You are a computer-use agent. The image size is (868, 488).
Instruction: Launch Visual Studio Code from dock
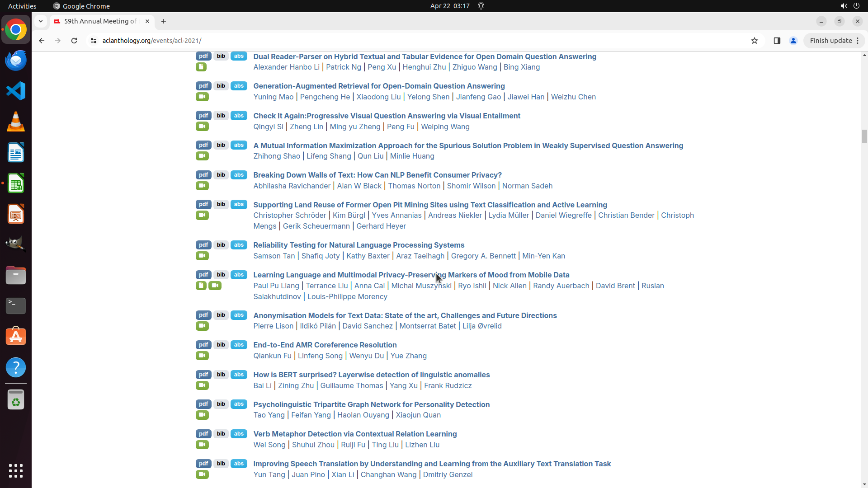tap(16, 91)
